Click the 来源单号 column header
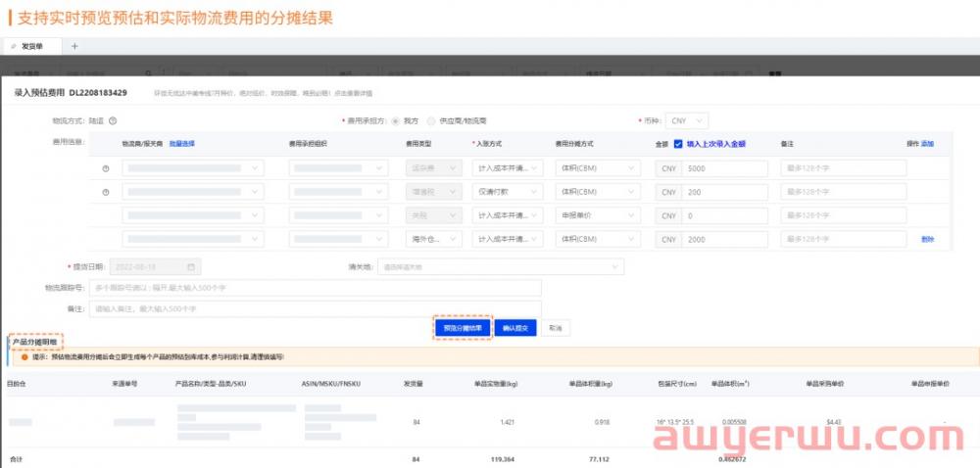980x468 pixels. [x=124, y=384]
